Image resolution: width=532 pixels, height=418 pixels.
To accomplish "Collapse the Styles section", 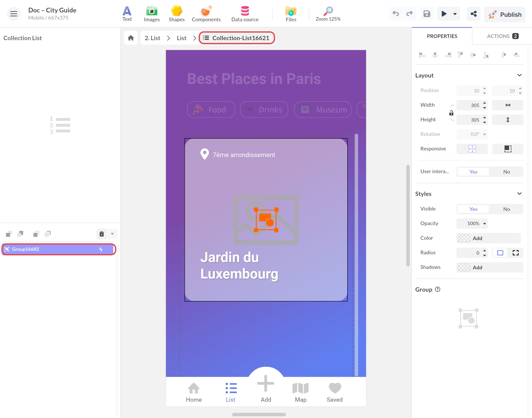I will point(520,194).
